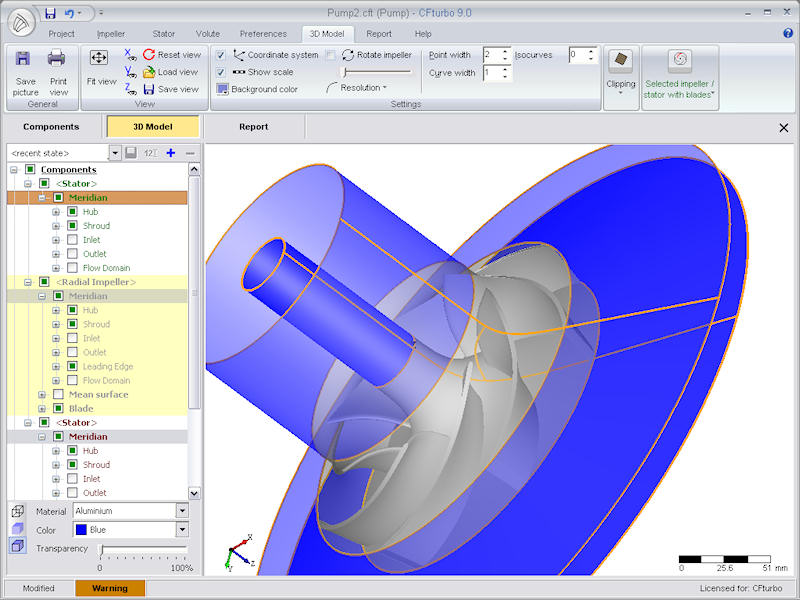Check the Flow Domain box under first Stator
Viewport: 800px width, 600px height.
click(72, 268)
